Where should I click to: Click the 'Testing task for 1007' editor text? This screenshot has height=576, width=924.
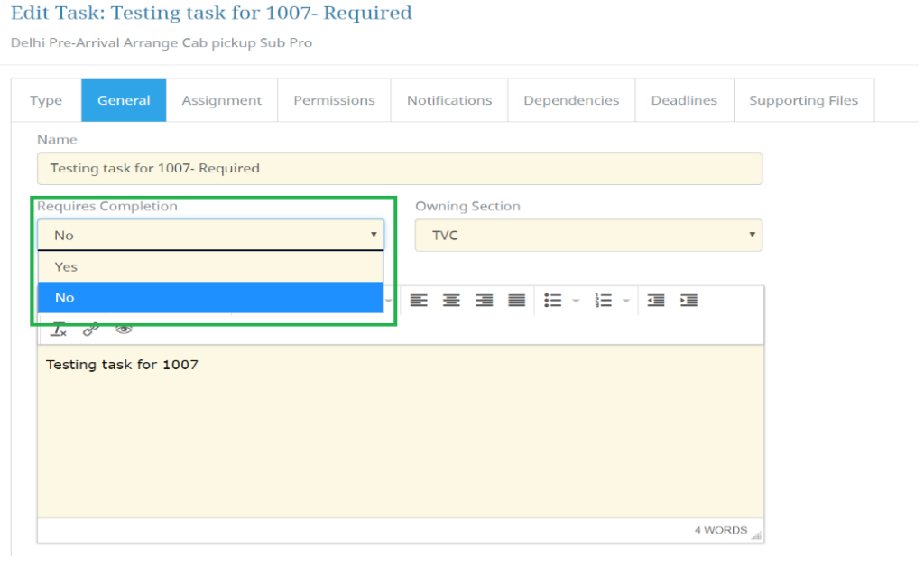coord(122,365)
